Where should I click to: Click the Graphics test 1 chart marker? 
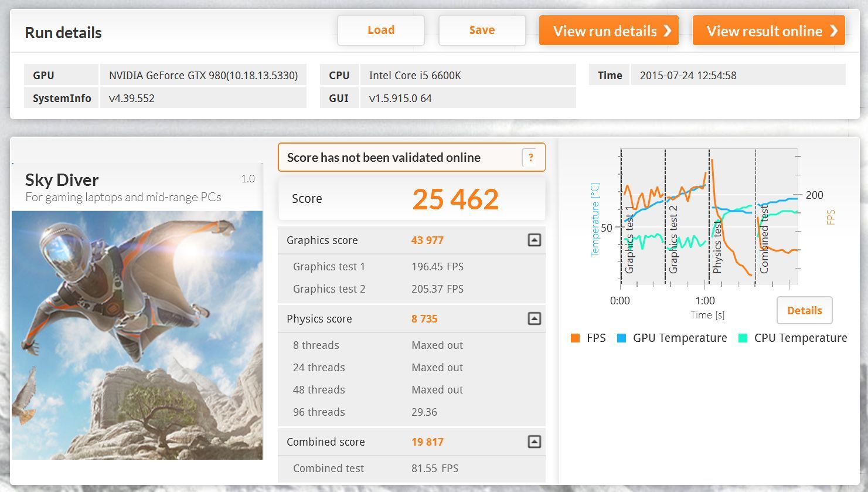[x=629, y=239]
